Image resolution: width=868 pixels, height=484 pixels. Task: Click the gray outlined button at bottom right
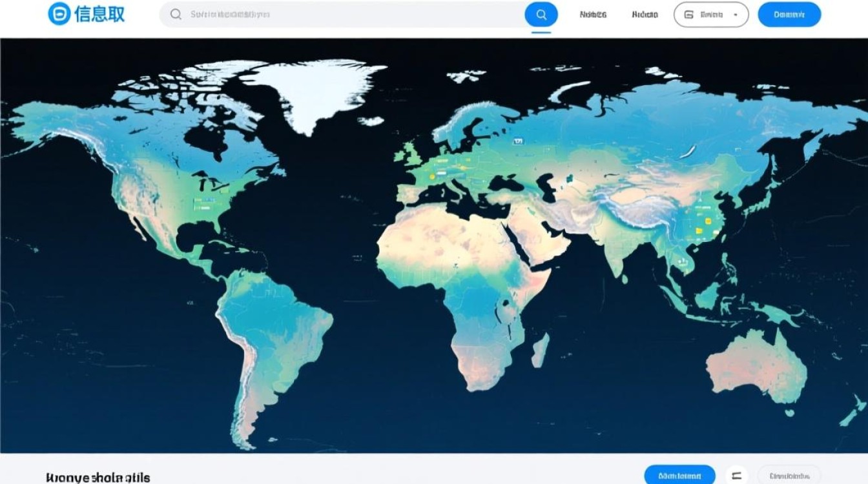pyautogui.click(x=789, y=476)
